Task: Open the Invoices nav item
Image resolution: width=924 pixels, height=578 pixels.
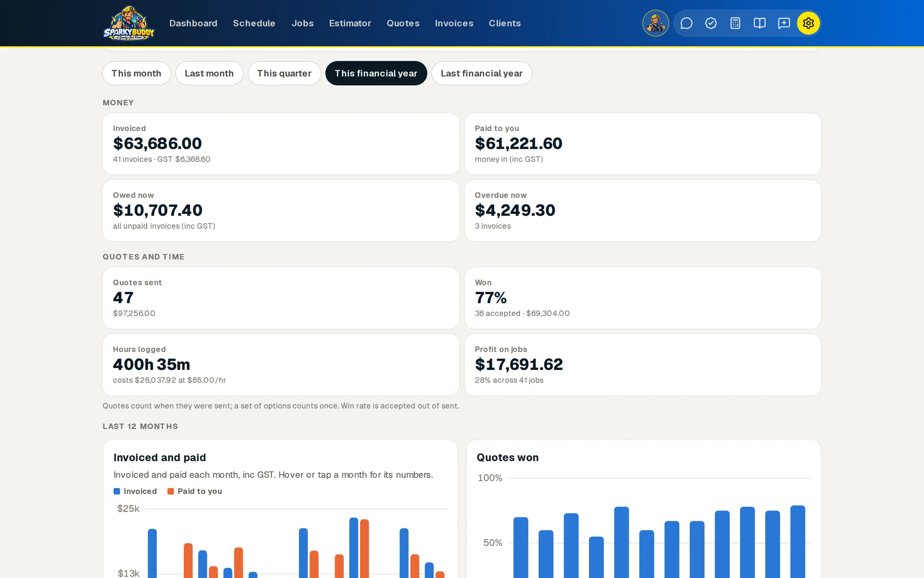Action: [454, 23]
